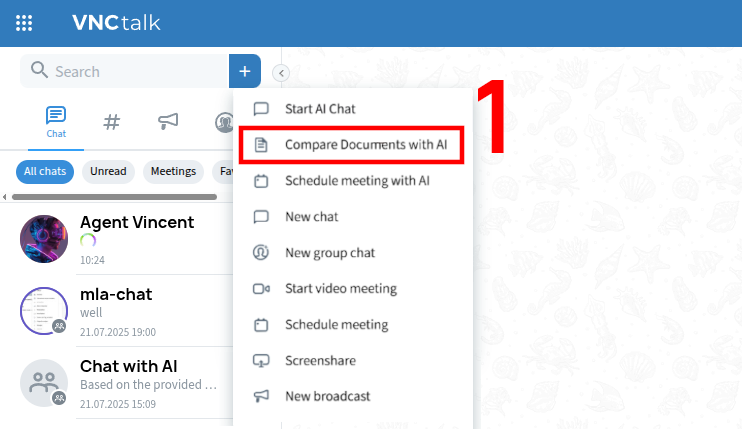Open the broadcast megaphone tab
The height and width of the screenshot is (429, 742).
168,122
